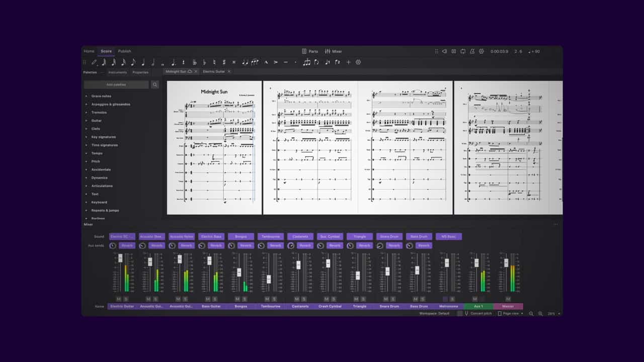Mute the Snare Drum mixer channel
Image resolution: width=644 pixels, height=362 pixels.
coord(385,299)
